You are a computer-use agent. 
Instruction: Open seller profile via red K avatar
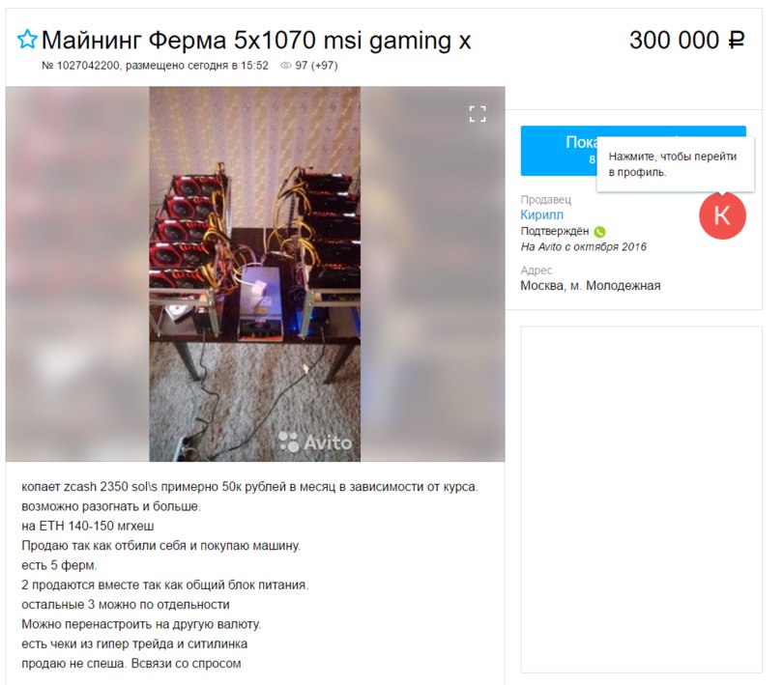coord(722,215)
